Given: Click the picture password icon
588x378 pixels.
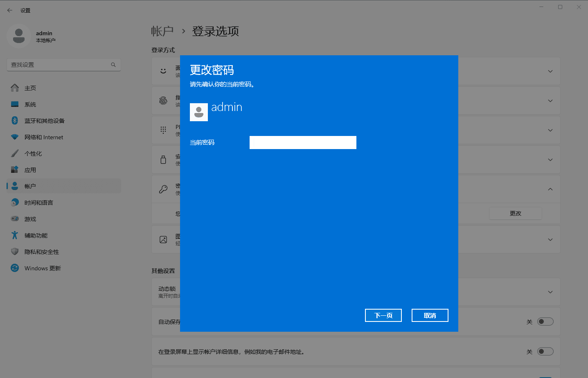Looking at the screenshot, I should point(163,240).
